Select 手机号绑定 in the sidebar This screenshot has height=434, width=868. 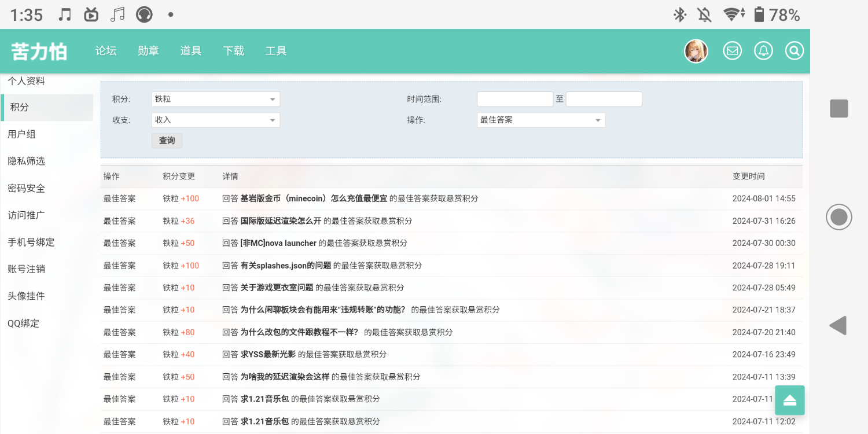pos(31,242)
